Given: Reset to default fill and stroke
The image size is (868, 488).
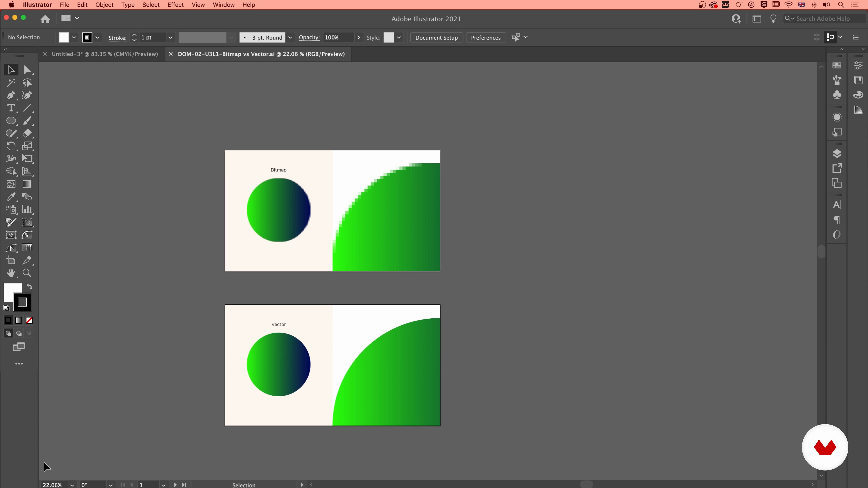Looking at the screenshot, I should coord(6,307).
